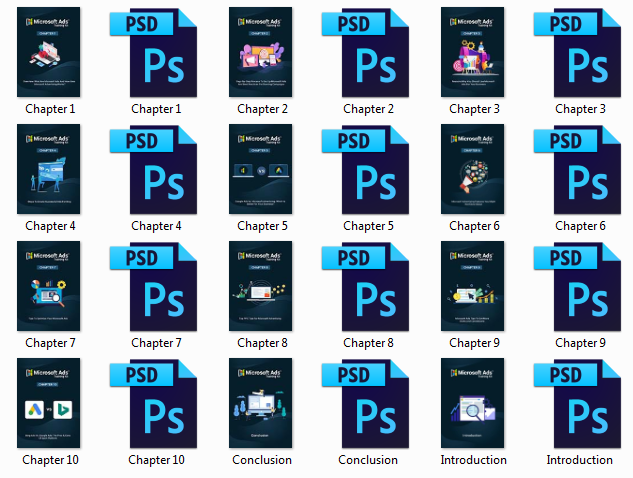Click the Conclusion cover image thumbnail
Image resolution: width=633 pixels, height=478 pixels.
pos(260,403)
